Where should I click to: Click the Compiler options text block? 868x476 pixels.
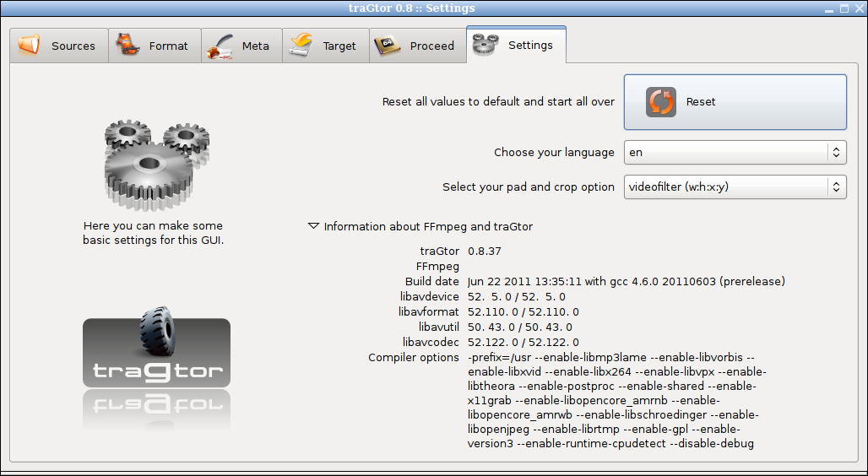(616, 401)
